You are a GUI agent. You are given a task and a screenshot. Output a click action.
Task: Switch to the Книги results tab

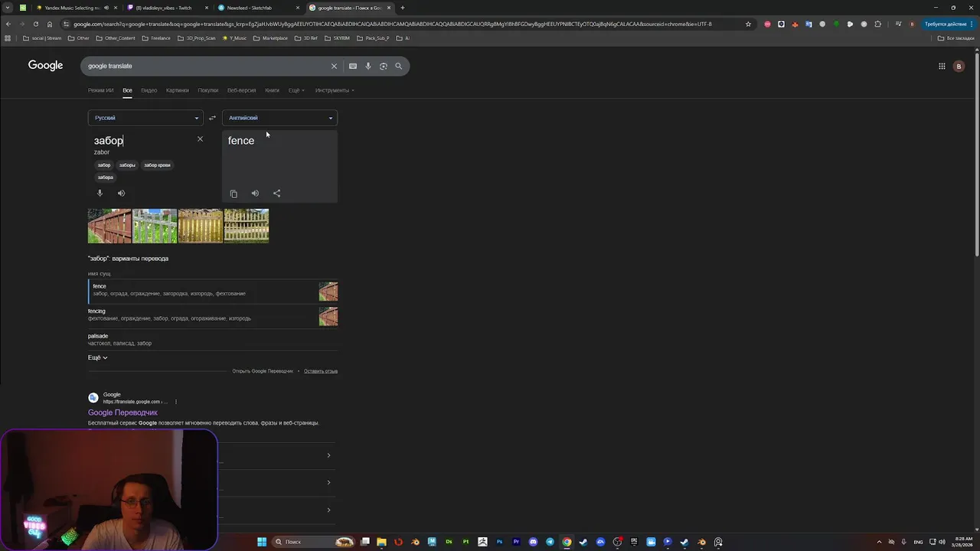[x=272, y=90]
